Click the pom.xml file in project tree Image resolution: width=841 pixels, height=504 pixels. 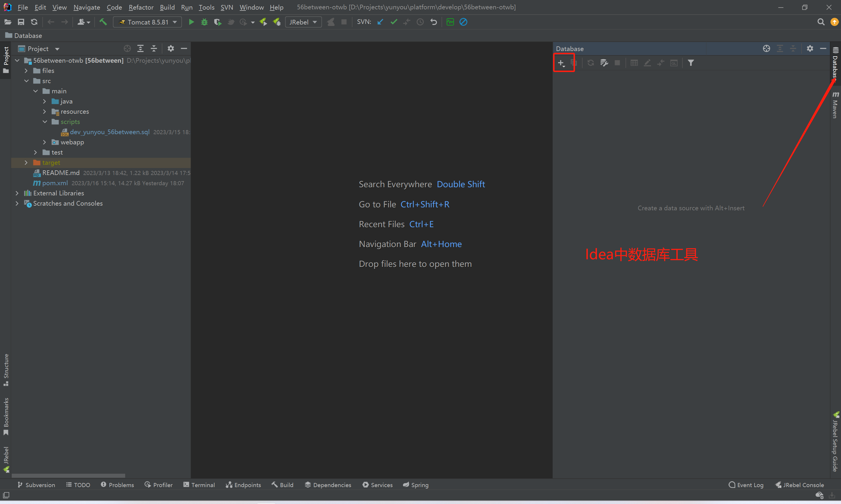coord(55,183)
